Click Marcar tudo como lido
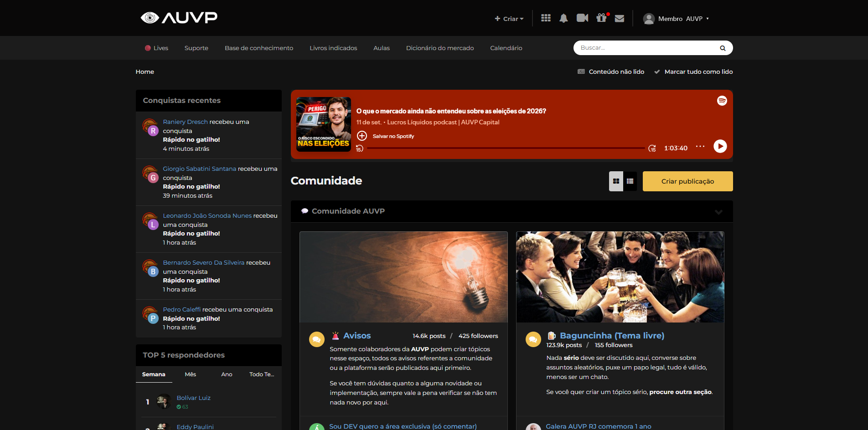 click(x=693, y=72)
